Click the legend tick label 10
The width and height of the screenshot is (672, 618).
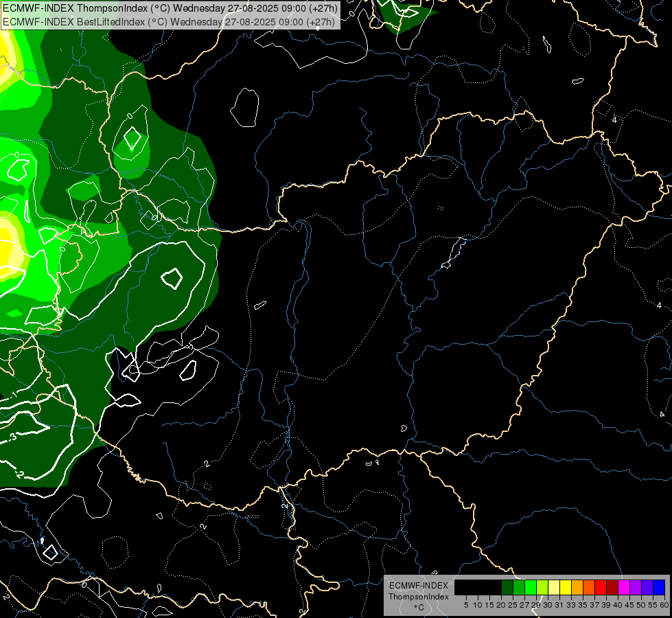click(478, 605)
